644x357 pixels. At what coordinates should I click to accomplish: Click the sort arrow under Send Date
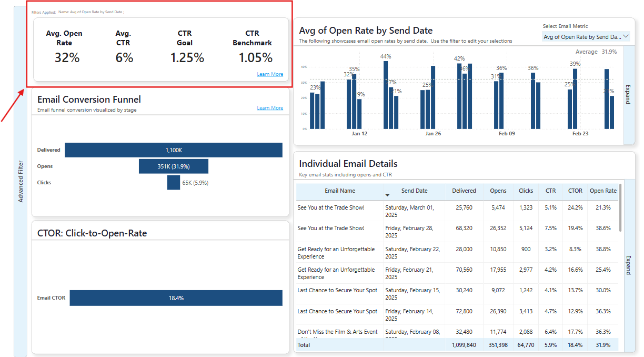pos(388,195)
